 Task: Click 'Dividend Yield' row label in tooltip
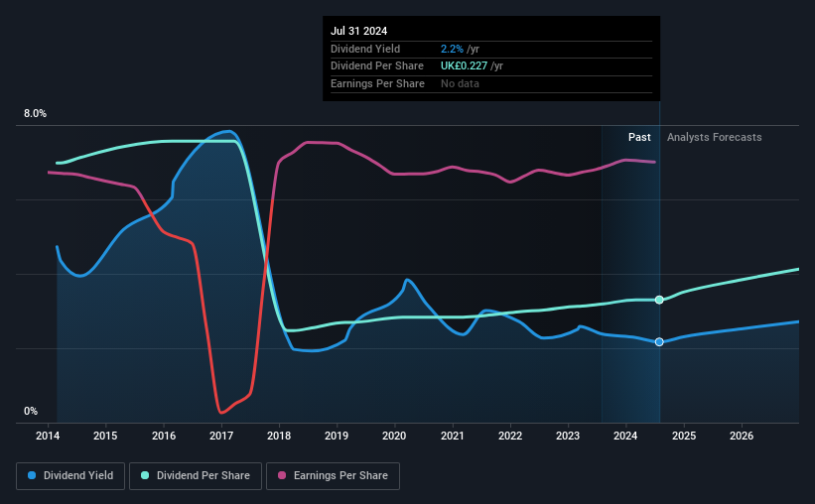click(365, 49)
